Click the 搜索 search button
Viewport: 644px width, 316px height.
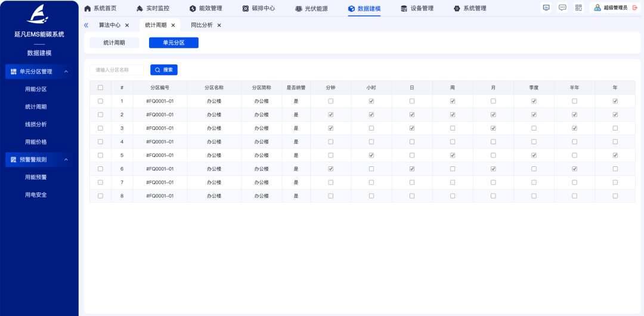coord(164,70)
